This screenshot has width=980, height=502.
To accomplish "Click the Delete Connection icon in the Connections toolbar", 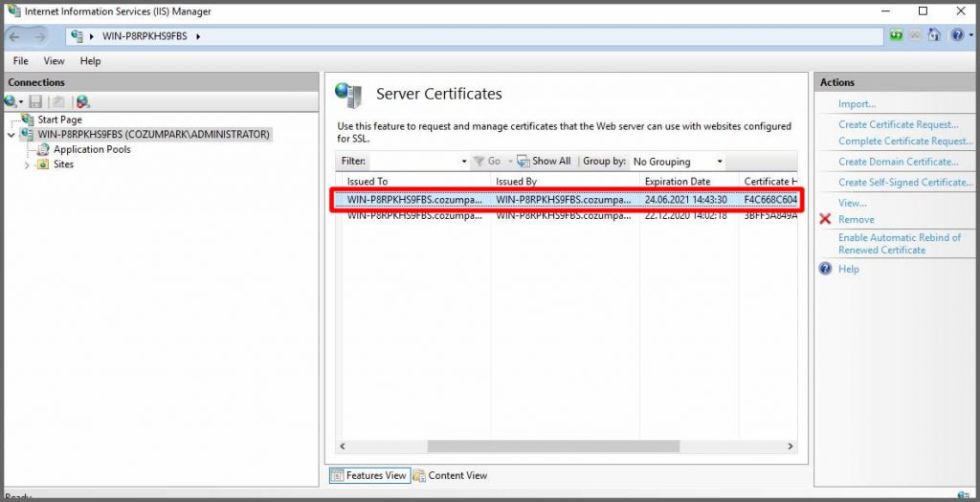I will 83,101.
